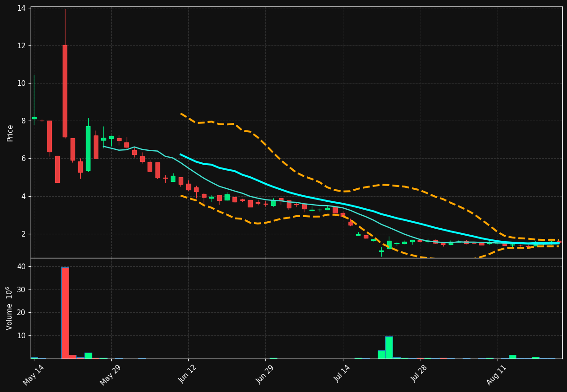Click the tallest red volume bar

coord(65,313)
